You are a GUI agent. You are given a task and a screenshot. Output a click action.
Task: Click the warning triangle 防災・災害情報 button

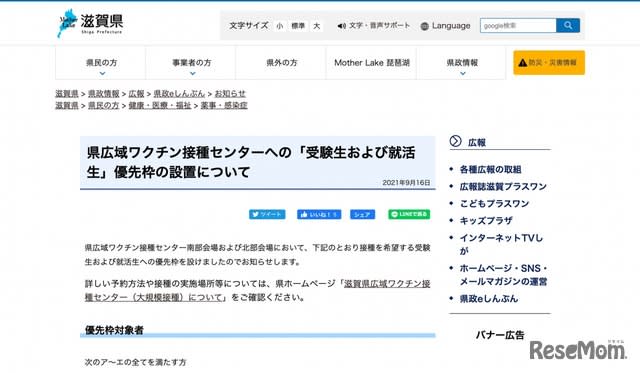pyautogui.click(x=549, y=62)
